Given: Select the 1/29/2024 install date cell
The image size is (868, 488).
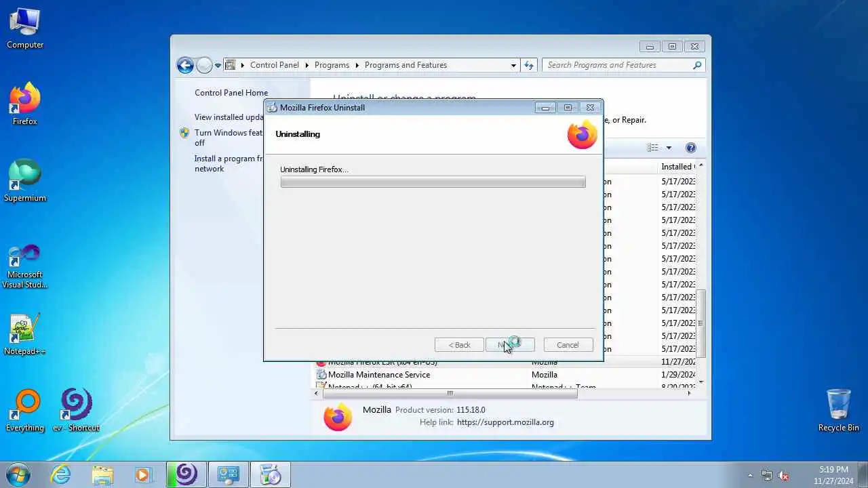Looking at the screenshot, I should 678,375.
